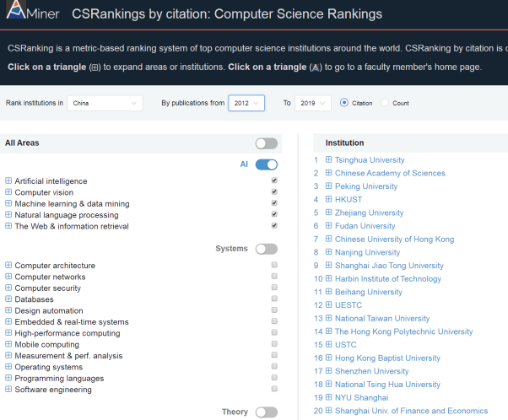Select the Count radio button
Screen dimensions: 508x420
[386, 103]
